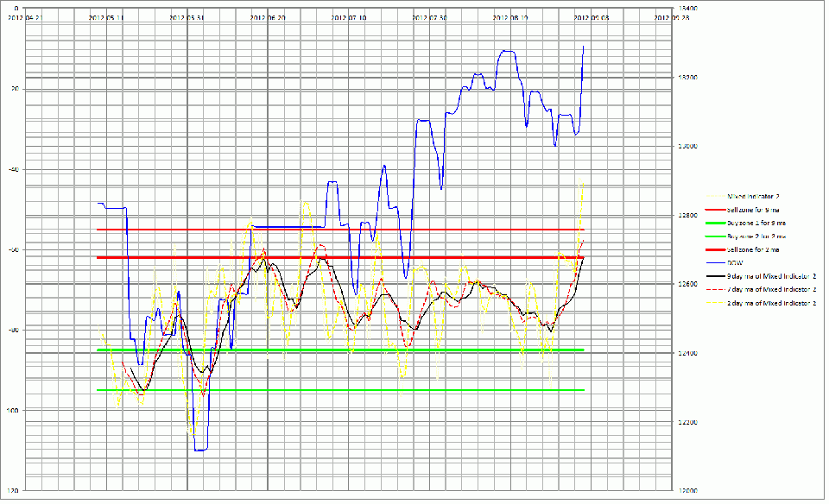This screenshot has height=504, width=829.
Task: Click the red dashed key for 7 day ma
Action: click(x=715, y=289)
